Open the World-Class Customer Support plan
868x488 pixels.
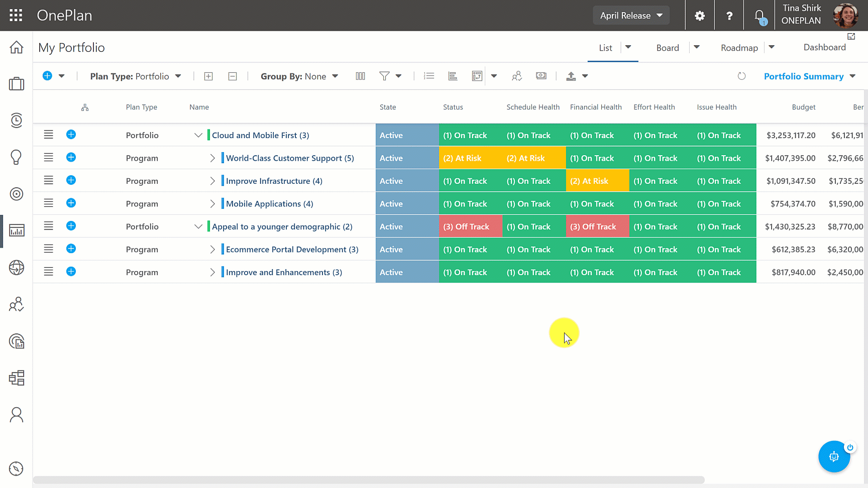(x=290, y=158)
